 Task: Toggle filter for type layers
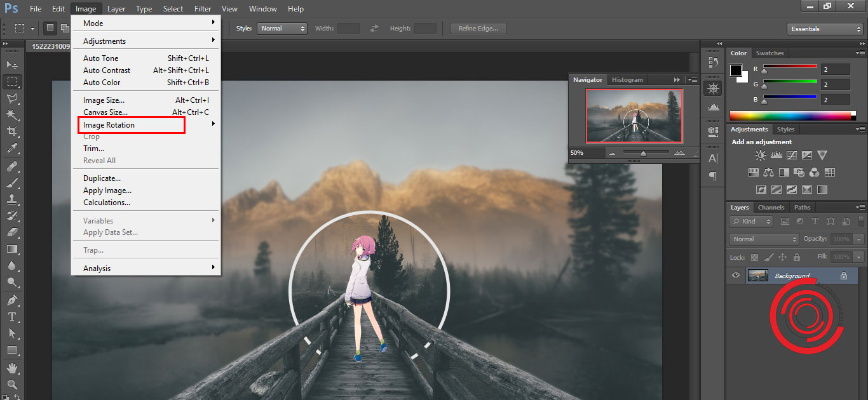(x=815, y=222)
